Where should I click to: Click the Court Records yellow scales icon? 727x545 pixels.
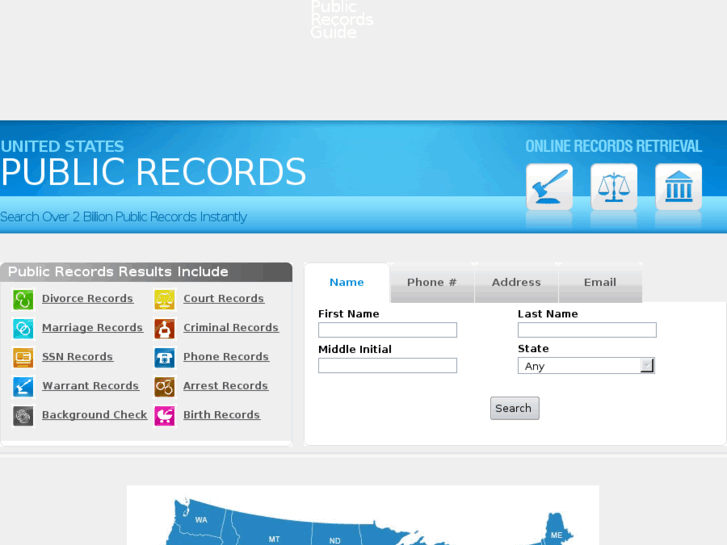pyautogui.click(x=165, y=299)
